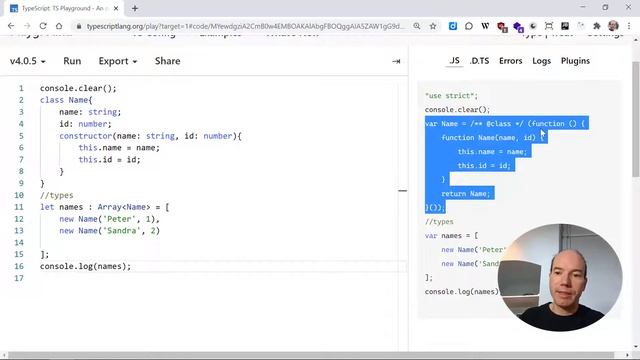The image size is (640, 360).
Task: Open the blue 'd' browser extension
Action: 453,26
